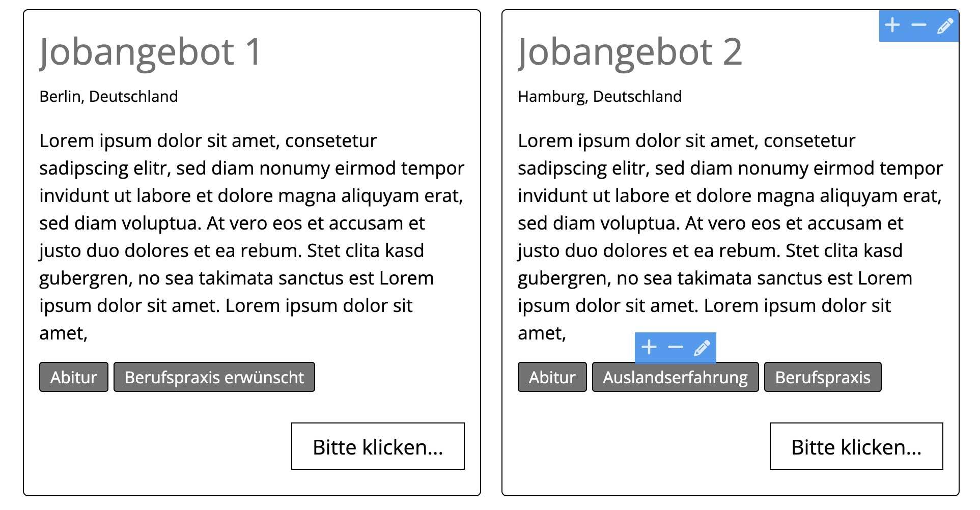Click the Jobangebot 2 heading
Viewport: 980px width, 510px height.
click(x=630, y=52)
